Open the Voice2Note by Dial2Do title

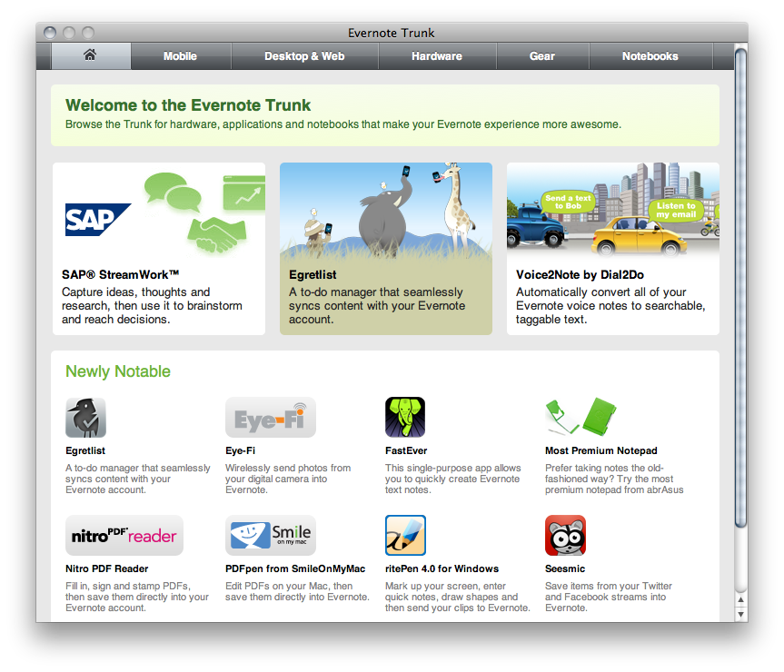(580, 275)
